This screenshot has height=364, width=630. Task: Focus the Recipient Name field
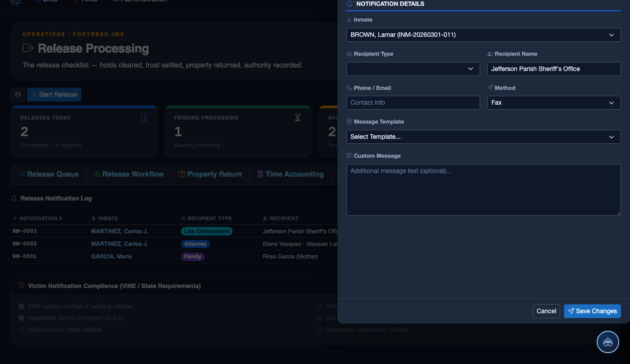[554, 69]
